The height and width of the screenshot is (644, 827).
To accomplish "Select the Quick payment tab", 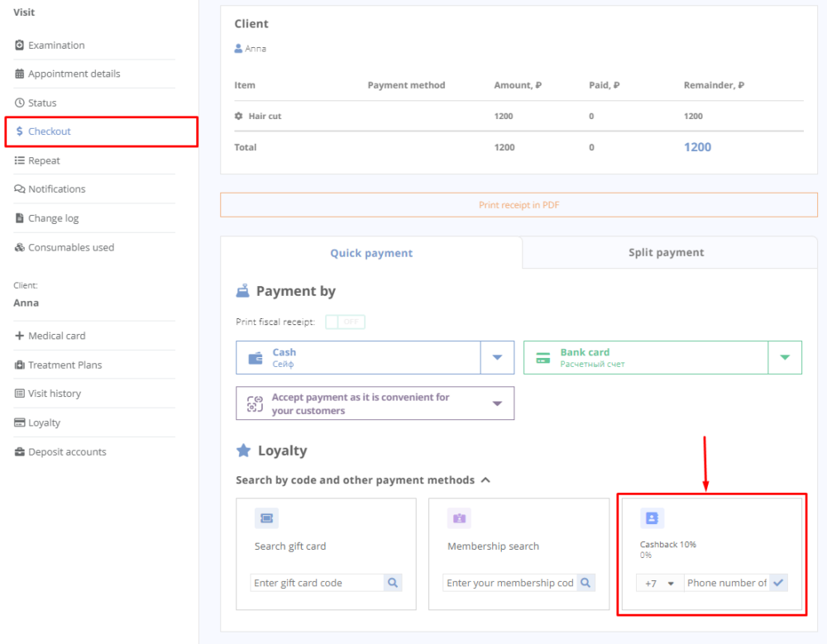I will (x=371, y=254).
